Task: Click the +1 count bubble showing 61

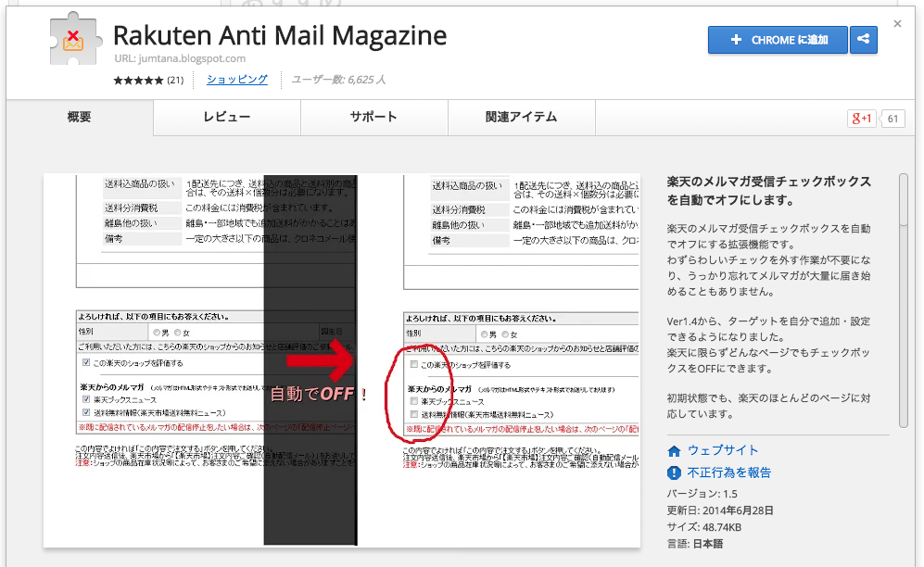Action: point(892,119)
